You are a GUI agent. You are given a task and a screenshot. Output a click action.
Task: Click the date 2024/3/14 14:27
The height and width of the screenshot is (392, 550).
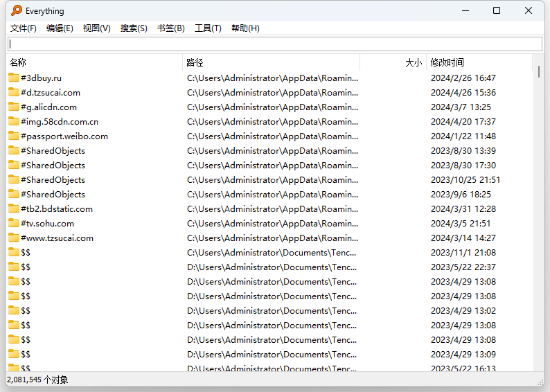pyautogui.click(x=463, y=238)
